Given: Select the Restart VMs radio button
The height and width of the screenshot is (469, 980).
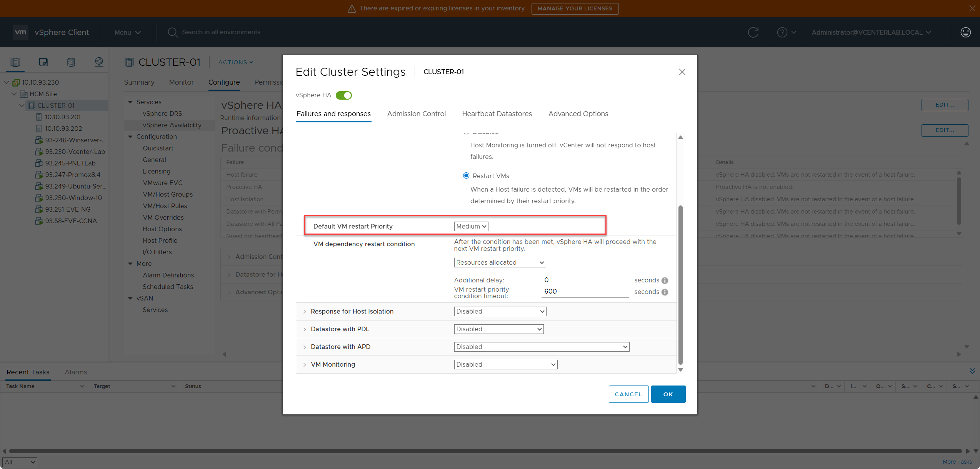Looking at the screenshot, I should pos(466,175).
